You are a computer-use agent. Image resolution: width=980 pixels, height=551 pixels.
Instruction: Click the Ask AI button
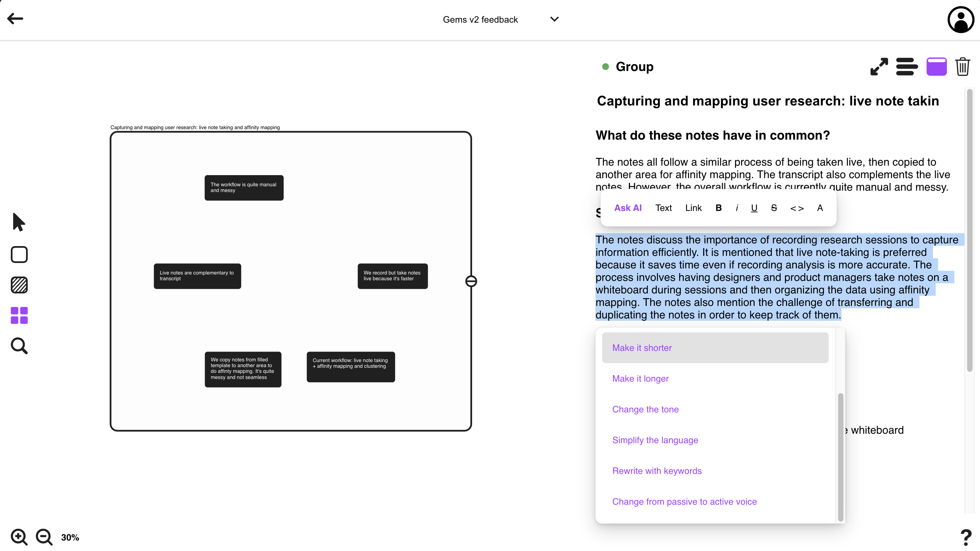point(628,208)
